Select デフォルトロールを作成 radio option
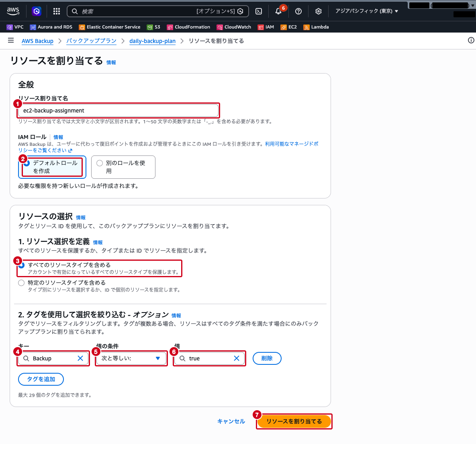The width and height of the screenshot is (476, 458). [52, 167]
